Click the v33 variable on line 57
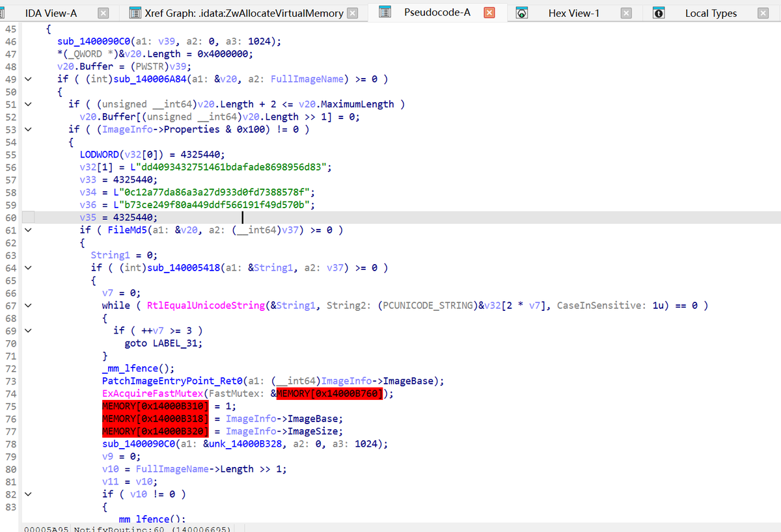Image resolution: width=781 pixels, height=532 pixels. pos(88,180)
